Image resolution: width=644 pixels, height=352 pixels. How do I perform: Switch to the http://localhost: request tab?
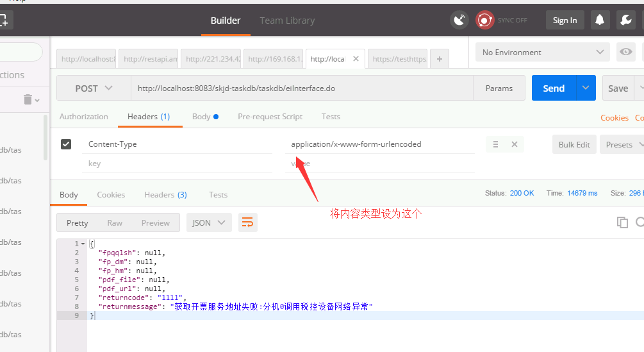[87, 59]
